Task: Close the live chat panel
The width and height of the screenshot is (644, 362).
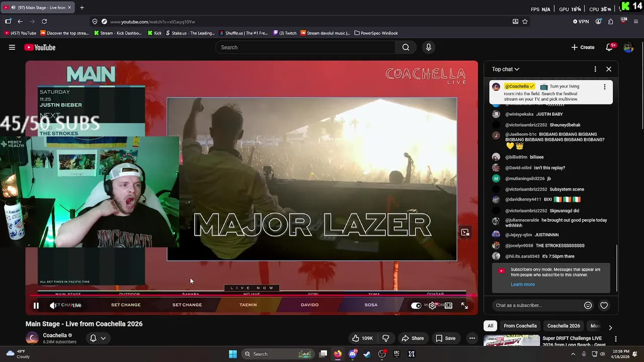Action: pos(609,69)
